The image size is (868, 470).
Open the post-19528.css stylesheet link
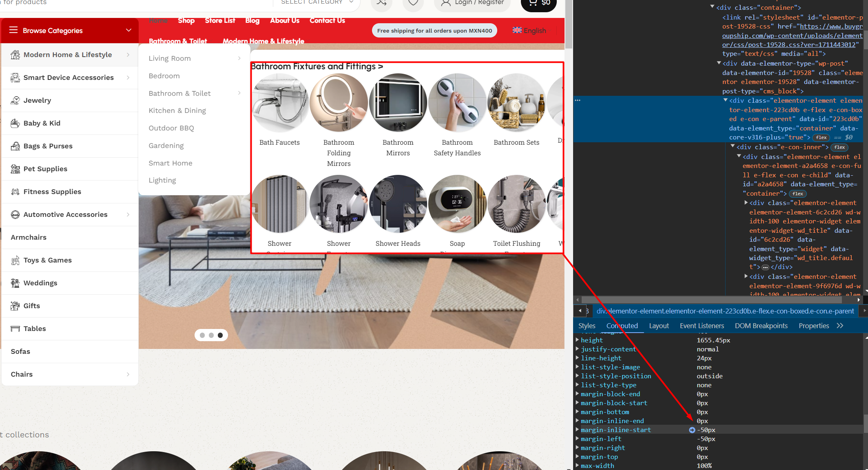(x=792, y=35)
